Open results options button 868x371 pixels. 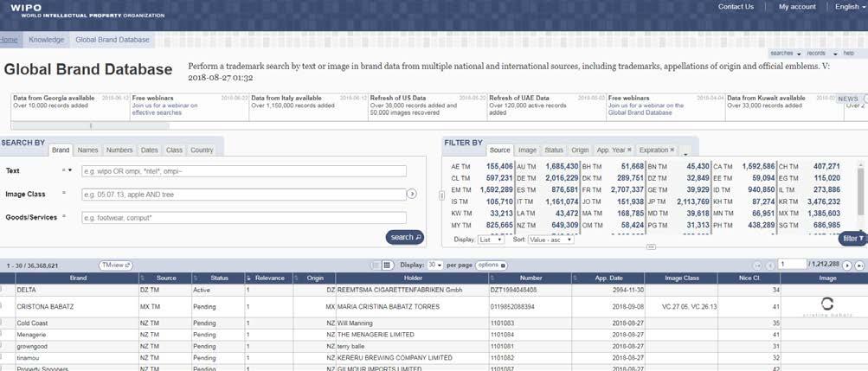coord(491,265)
